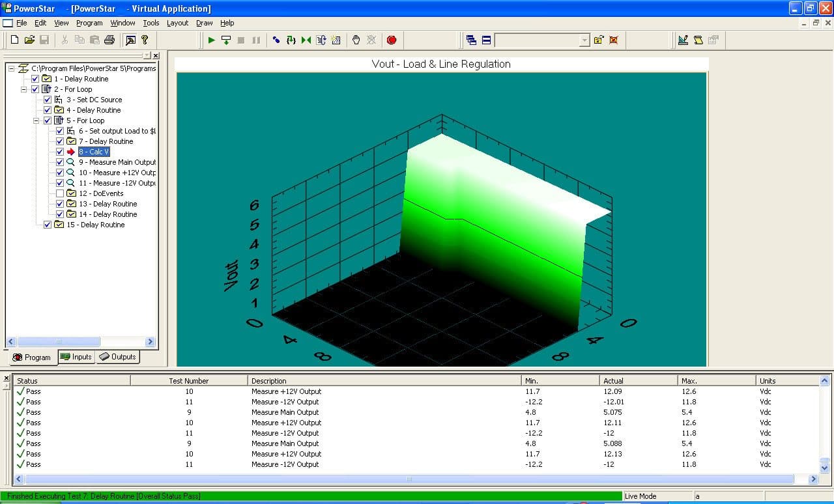Switch to the Outputs tab
Image resolution: width=834 pixels, height=504 pixels.
coord(118,357)
